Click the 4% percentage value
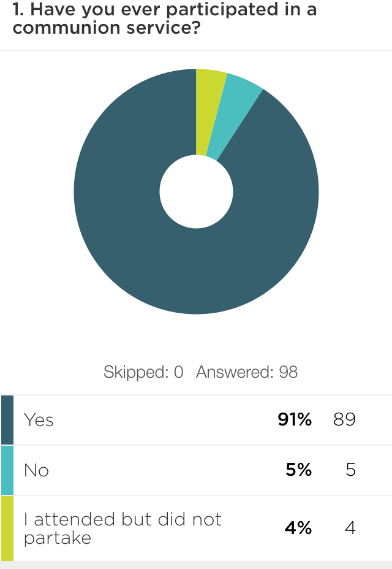Image resolution: width=392 pixels, height=569 pixels. pos(298,528)
